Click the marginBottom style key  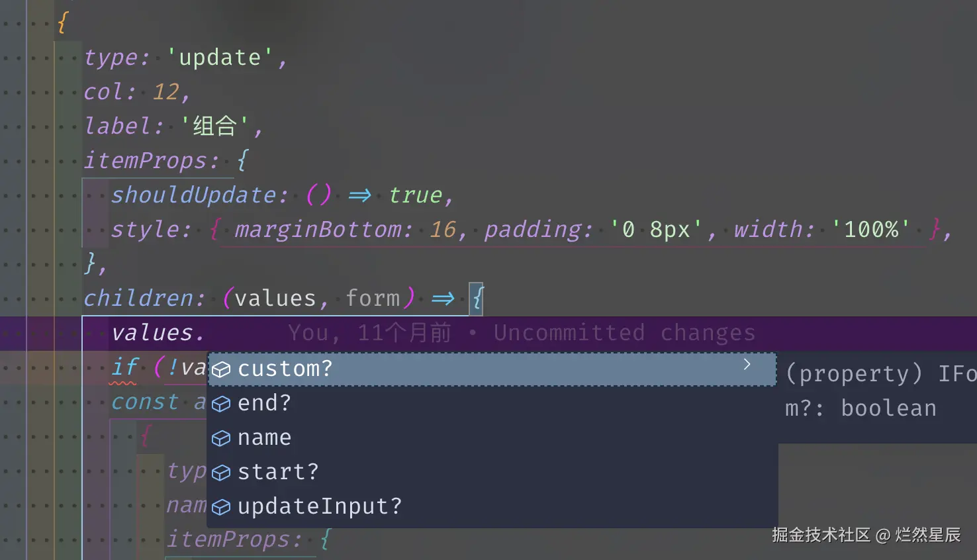(317, 230)
